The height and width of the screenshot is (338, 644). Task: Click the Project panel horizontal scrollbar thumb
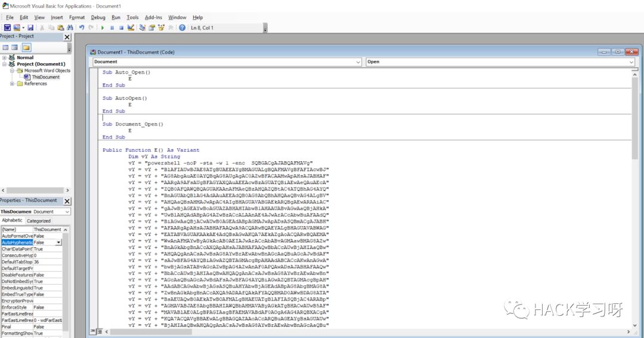coord(35,190)
